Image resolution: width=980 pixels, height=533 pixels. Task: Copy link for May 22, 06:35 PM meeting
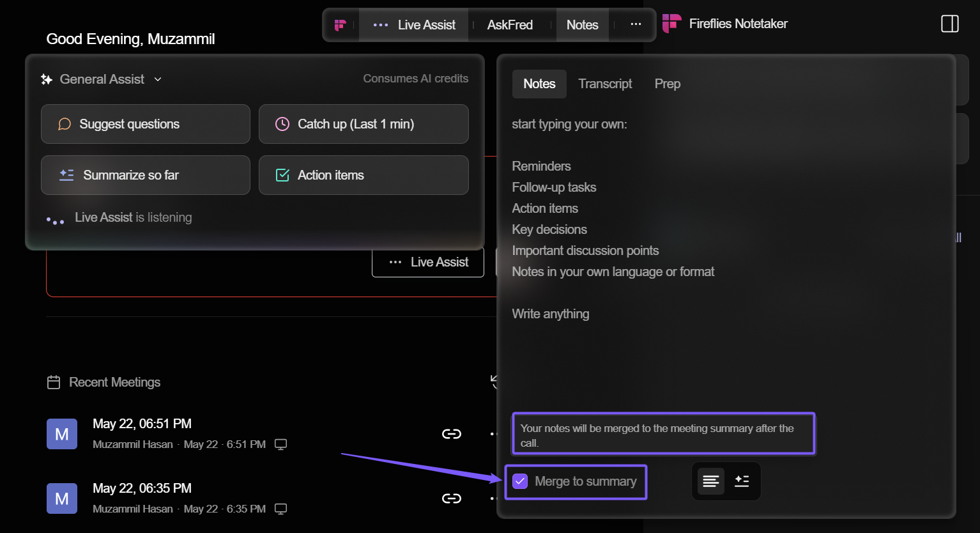[452, 498]
